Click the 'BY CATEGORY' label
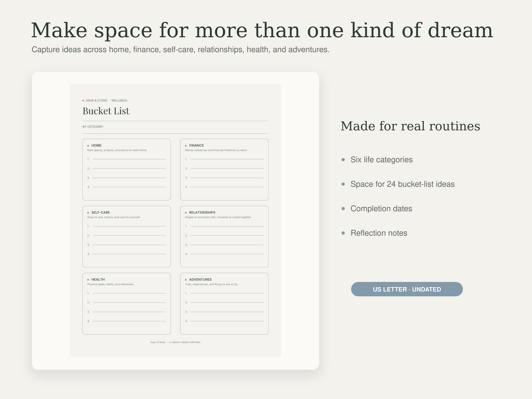Image resolution: width=532 pixels, height=399 pixels. [x=93, y=127]
